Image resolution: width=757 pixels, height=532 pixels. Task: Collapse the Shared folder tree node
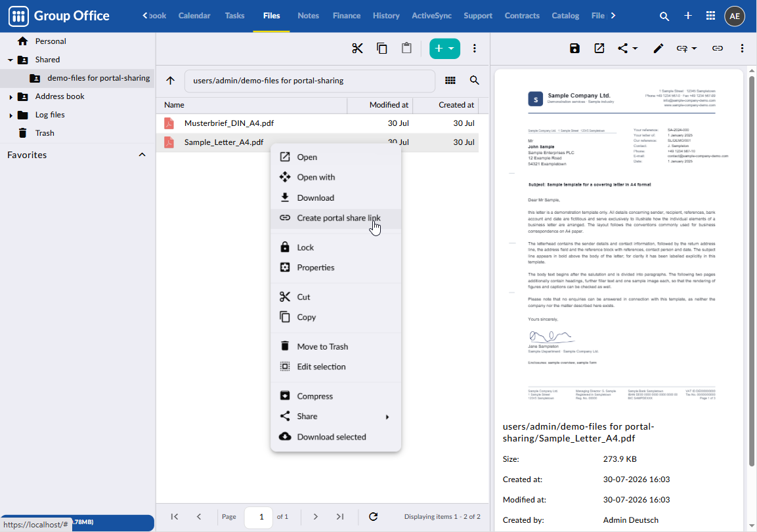[10, 60]
